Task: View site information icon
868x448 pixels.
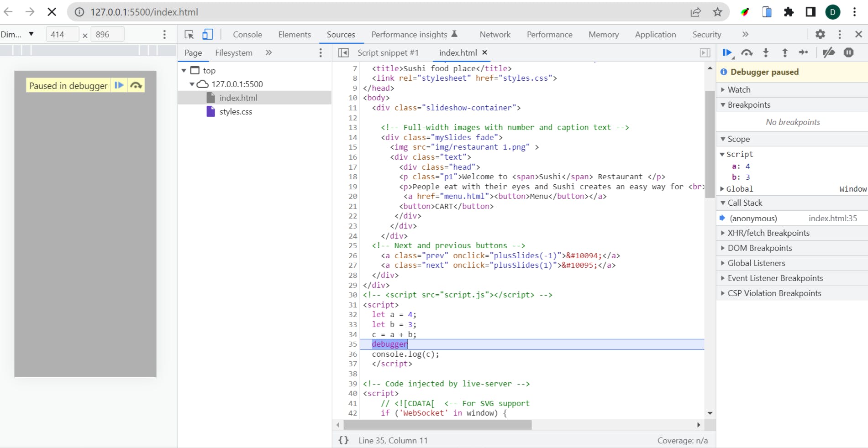Action: (79, 12)
